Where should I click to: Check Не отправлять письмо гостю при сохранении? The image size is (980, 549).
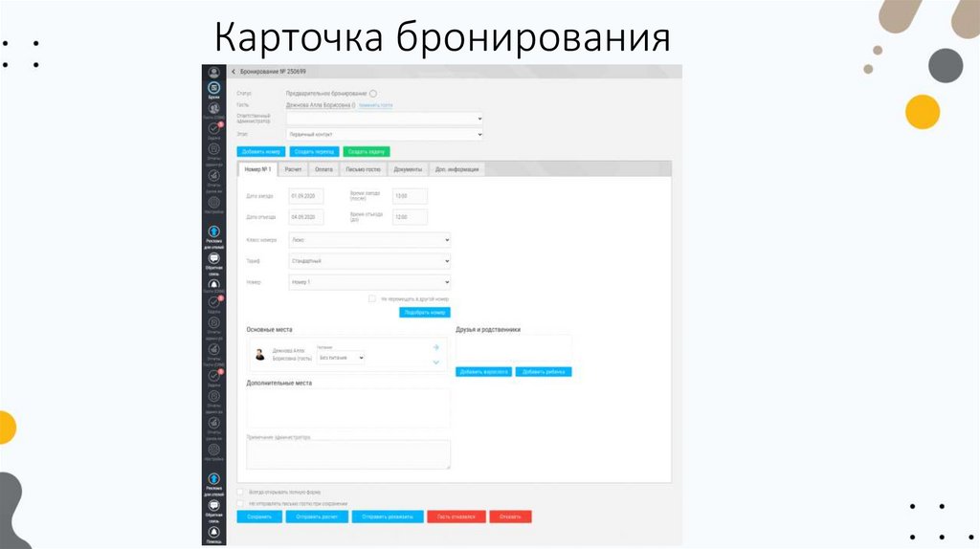click(x=240, y=503)
